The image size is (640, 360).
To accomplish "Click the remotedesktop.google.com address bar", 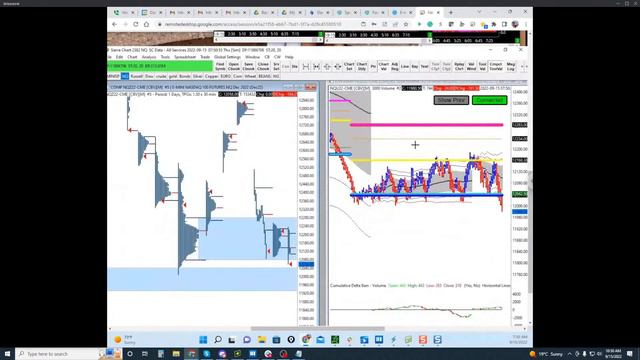I will (253, 24).
